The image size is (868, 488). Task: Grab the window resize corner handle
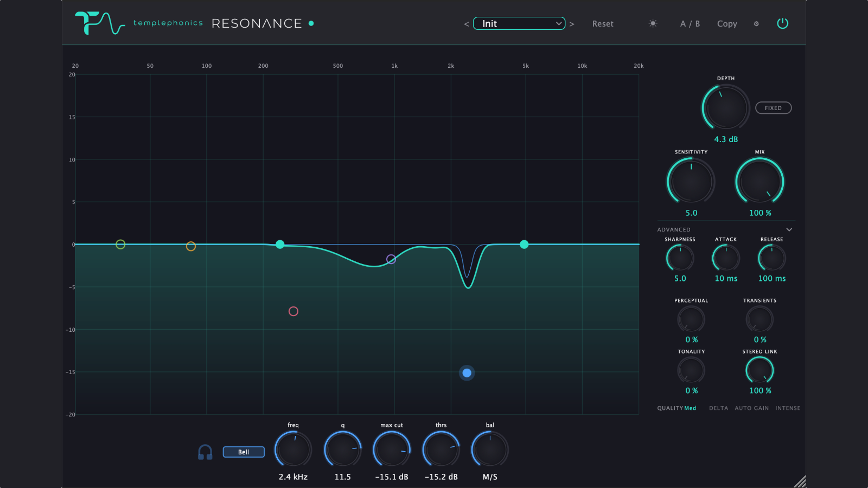(800, 481)
